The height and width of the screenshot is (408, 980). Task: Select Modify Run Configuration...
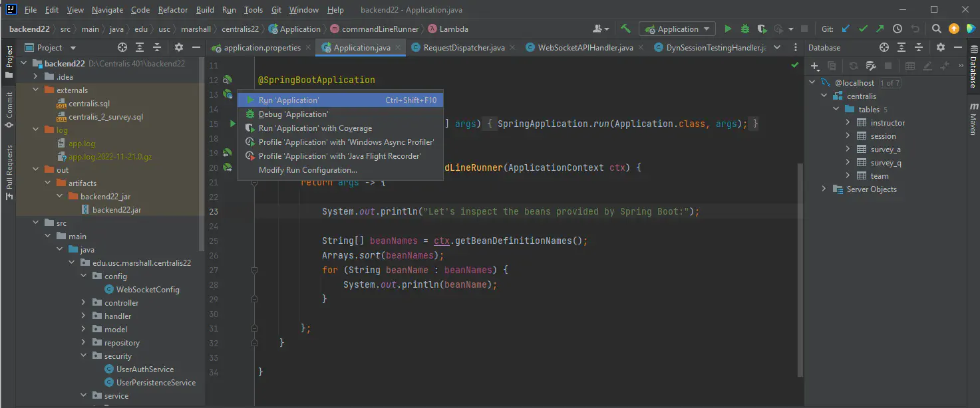341,170
